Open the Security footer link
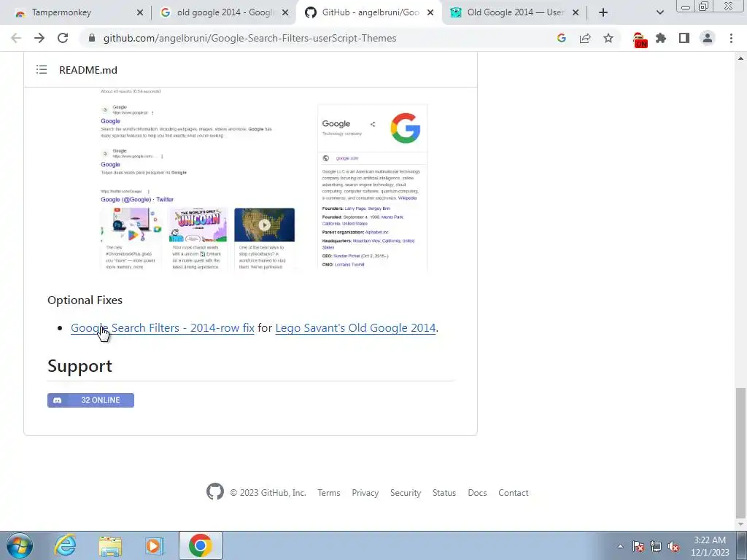This screenshot has height=560, width=747. (x=406, y=493)
